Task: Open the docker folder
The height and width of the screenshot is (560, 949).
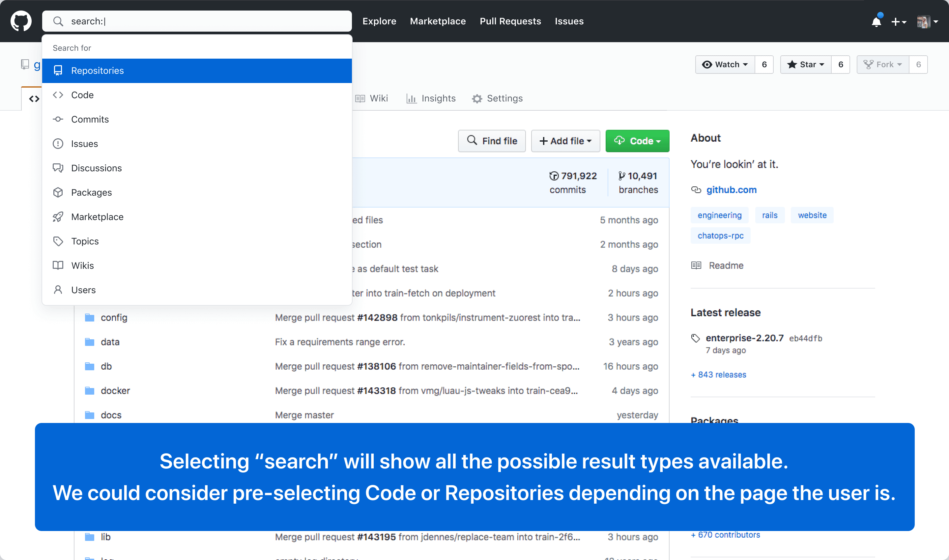Action: (115, 391)
